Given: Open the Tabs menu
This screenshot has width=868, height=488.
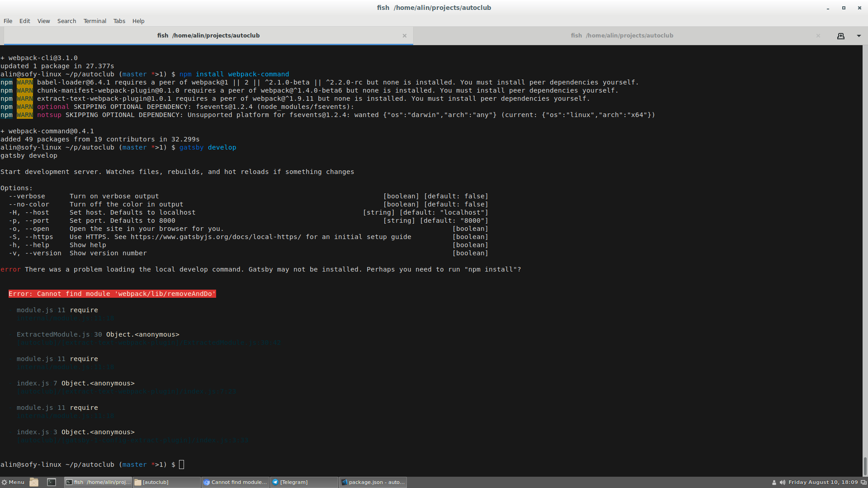Looking at the screenshot, I should tap(119, 21).
